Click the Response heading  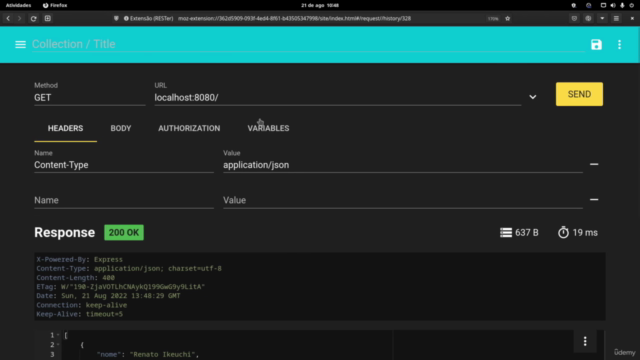click(64, 232)
